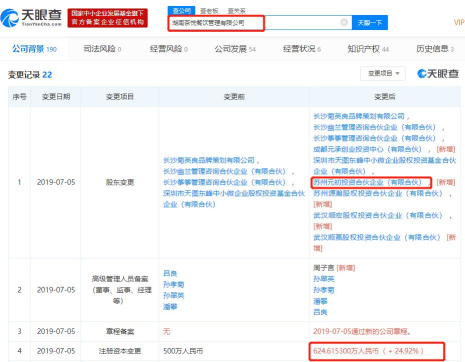Viewport: 465px width, 362px height.
Task: Click the Tianyancha logo icon
Action: [x=10, y=18]
